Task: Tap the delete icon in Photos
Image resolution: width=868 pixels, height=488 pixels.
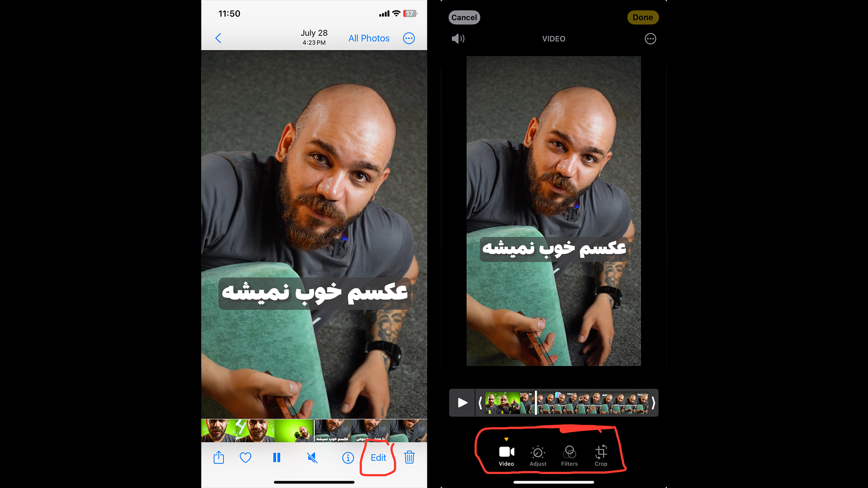Action: coord(410,457)
